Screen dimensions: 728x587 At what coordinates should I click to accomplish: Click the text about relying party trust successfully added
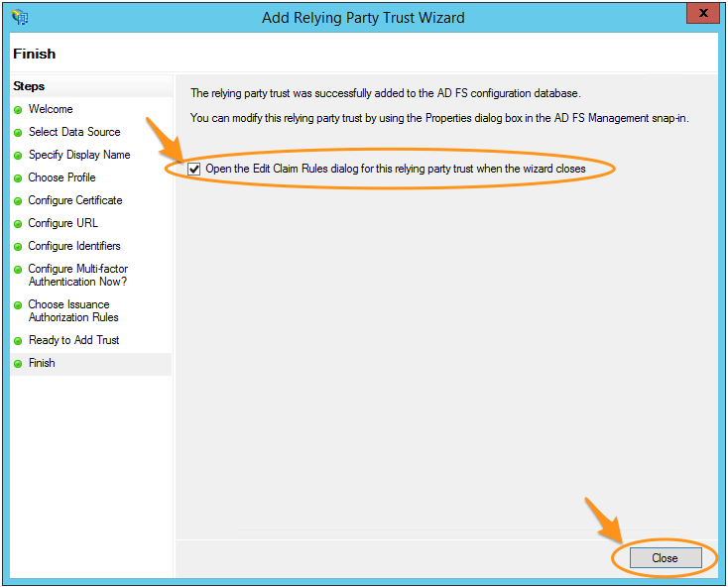386,93
